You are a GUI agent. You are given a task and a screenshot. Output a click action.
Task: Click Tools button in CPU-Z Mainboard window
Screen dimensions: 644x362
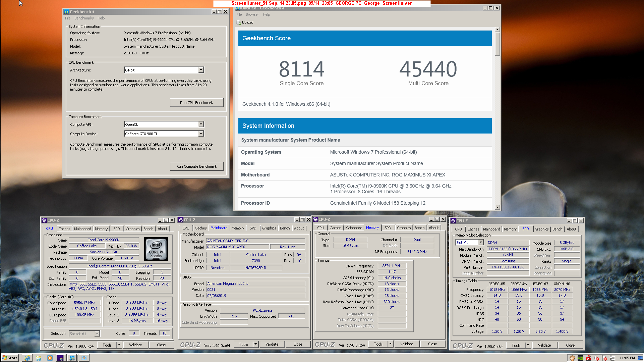(243, 344)
